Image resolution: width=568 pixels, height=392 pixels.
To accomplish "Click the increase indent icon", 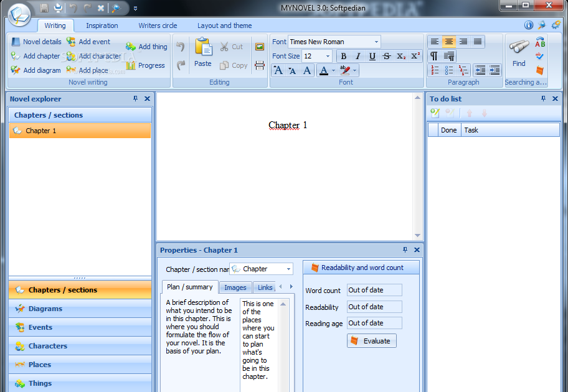I will [x=495, y=70].
